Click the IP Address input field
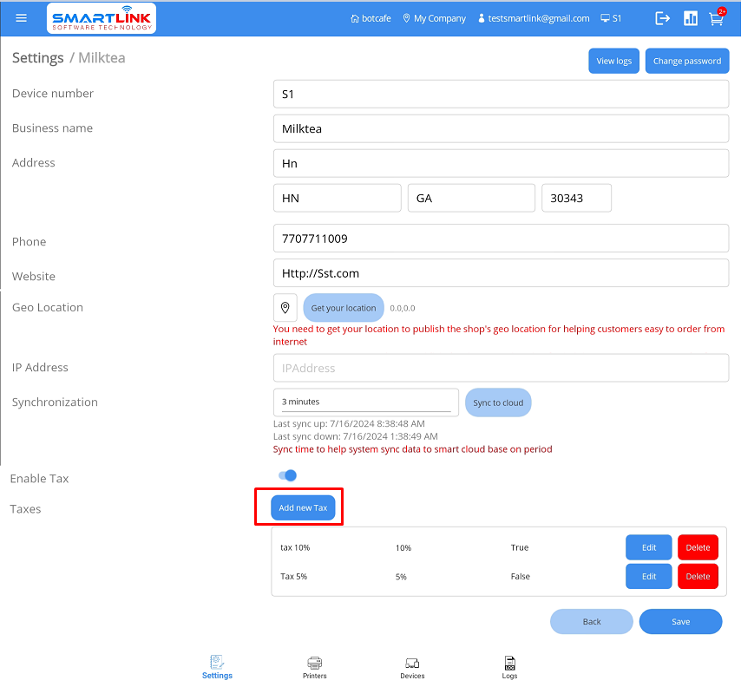The width and height of the screenshot is (741, 700). coord(501,368)
